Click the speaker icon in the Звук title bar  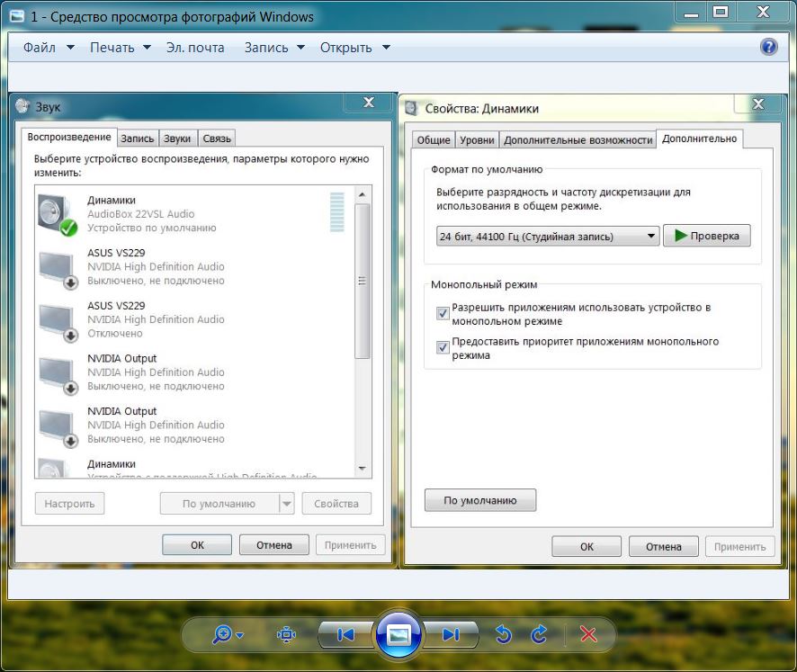tap(22, 106)
